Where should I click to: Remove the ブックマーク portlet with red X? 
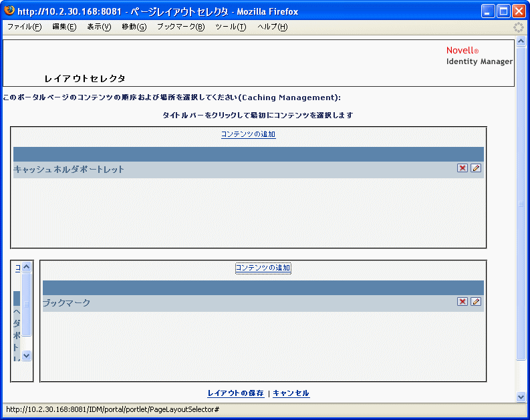[462, 302]
